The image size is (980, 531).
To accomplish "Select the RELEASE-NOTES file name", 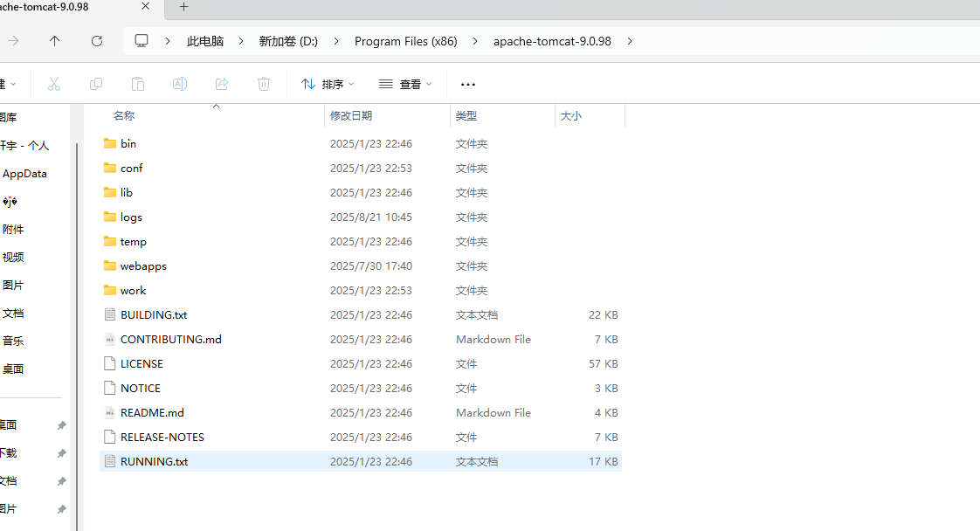I will [162, 437].
